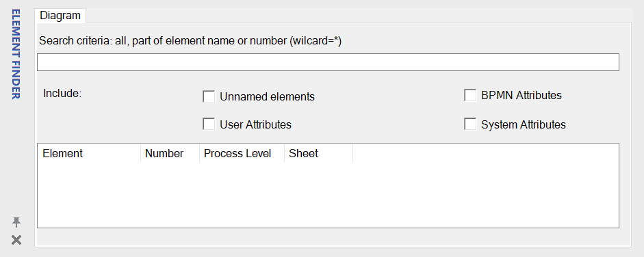Select the ELEMENT FINDER vertical title
Image resolution: width=644 pixels, height=257 pixels.
pyautogui.click(x=16, y=54)
